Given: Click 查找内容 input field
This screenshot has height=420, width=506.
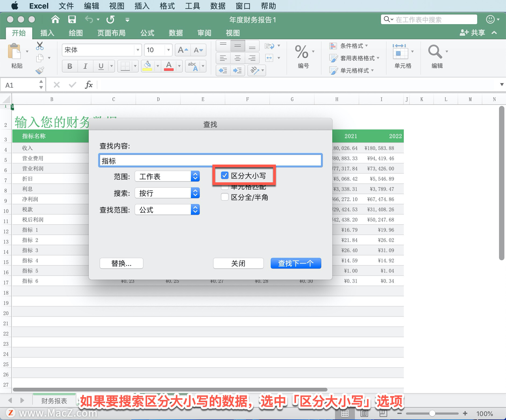Looking at the screenshot, I should click(x=211, y=161).
